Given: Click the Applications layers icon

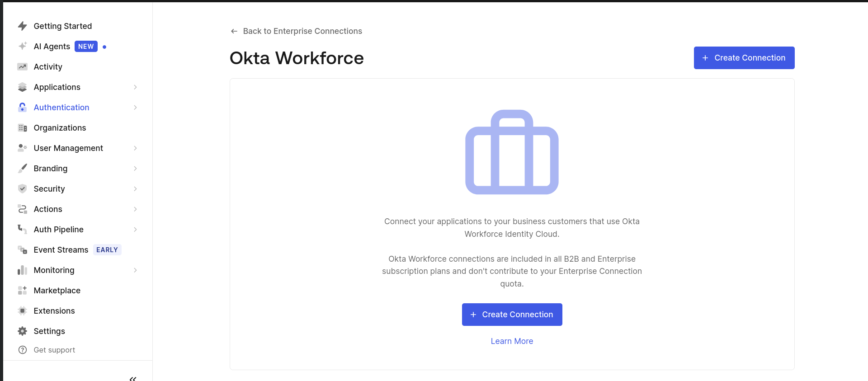Looking at the screenshot, I should (x=22, y=87).
